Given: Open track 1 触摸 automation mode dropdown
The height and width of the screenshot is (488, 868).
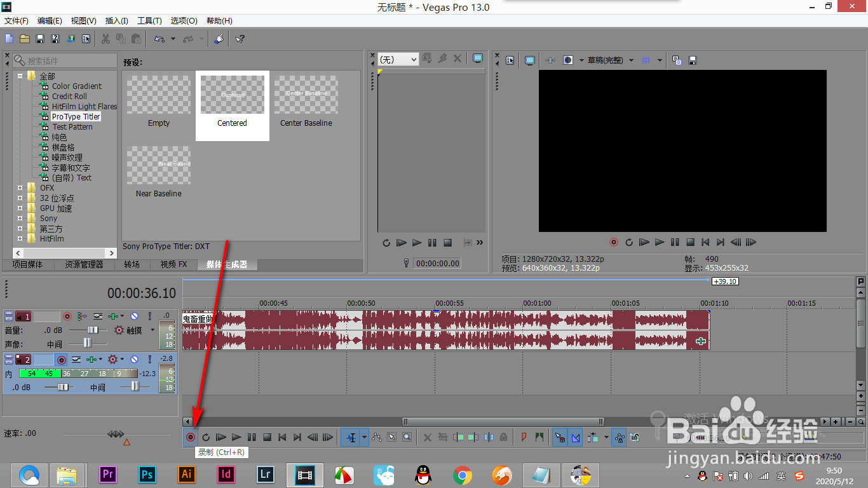Looking at the screenshot, I should [153, 330].
